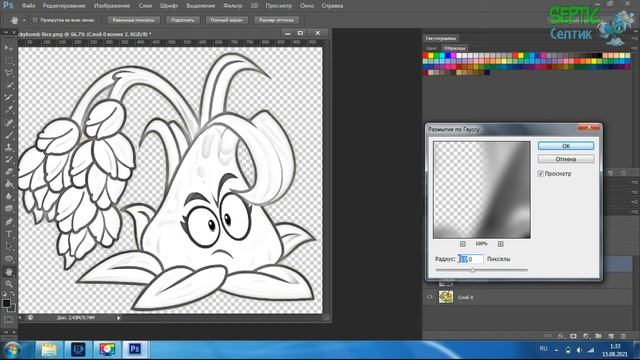Open the Слои menu
Viewport: 640px width, 360px height.
(145, 6)
